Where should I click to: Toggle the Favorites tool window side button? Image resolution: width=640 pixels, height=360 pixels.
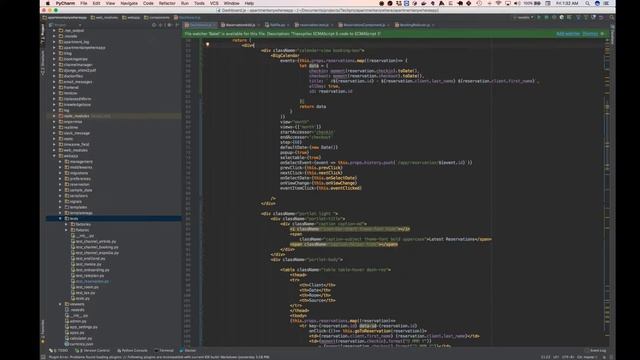43,330
